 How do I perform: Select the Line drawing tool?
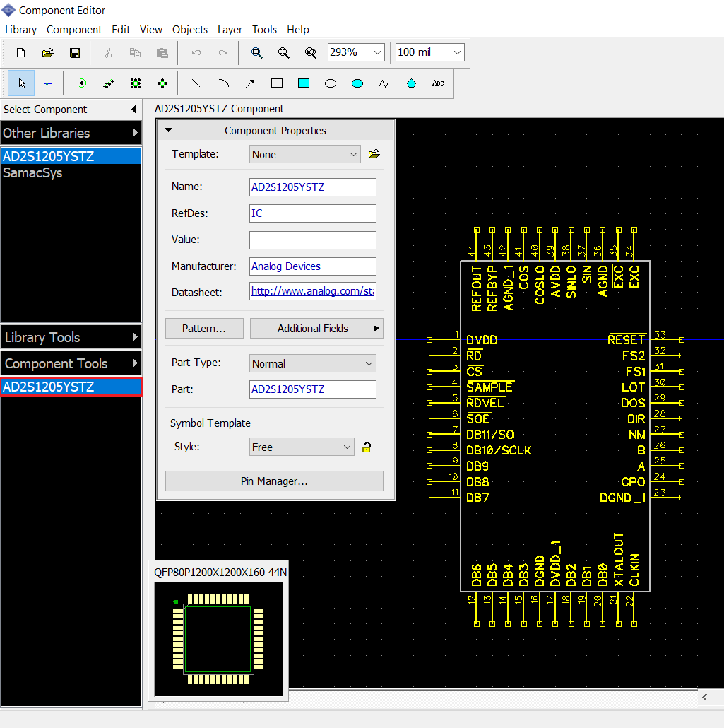pos(196,83)
